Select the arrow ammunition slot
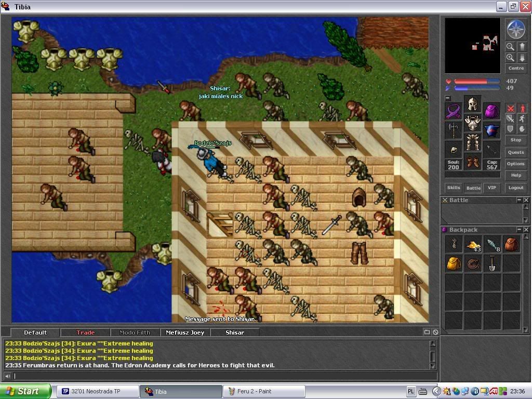Viewport: 532px width, 399px height. click(491, 150)
